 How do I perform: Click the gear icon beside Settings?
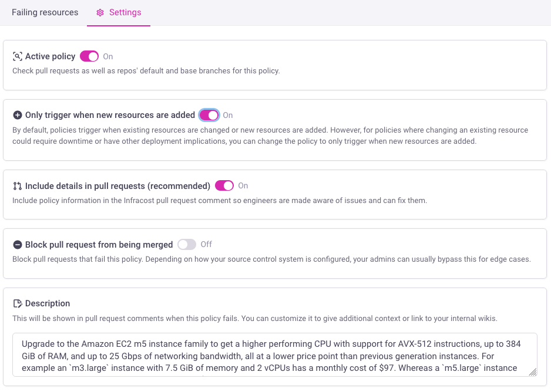tap(100, 13)
